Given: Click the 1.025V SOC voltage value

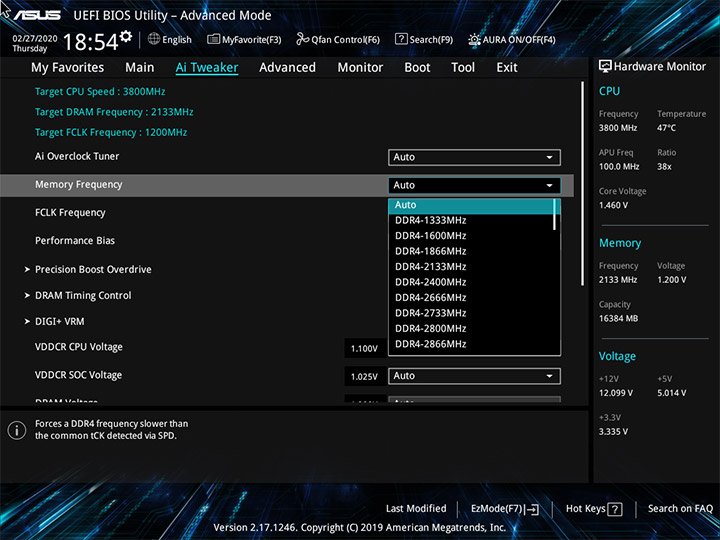Looking at the screenshot, I should (x=364, y=377).
